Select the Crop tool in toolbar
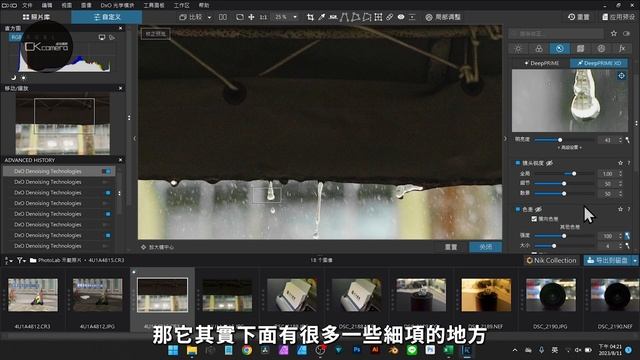640x360 pixels. (x=310, y=17)
